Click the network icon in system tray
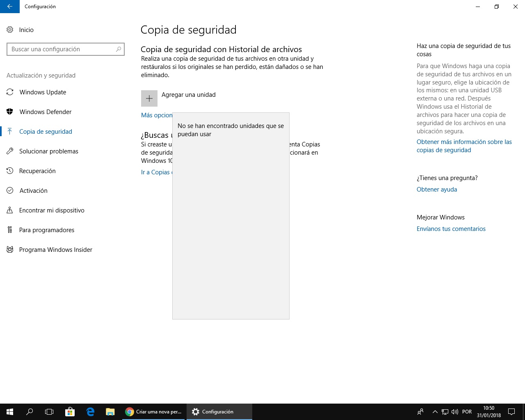The height and width of the screenshot is (420, 525). [445, 412]
